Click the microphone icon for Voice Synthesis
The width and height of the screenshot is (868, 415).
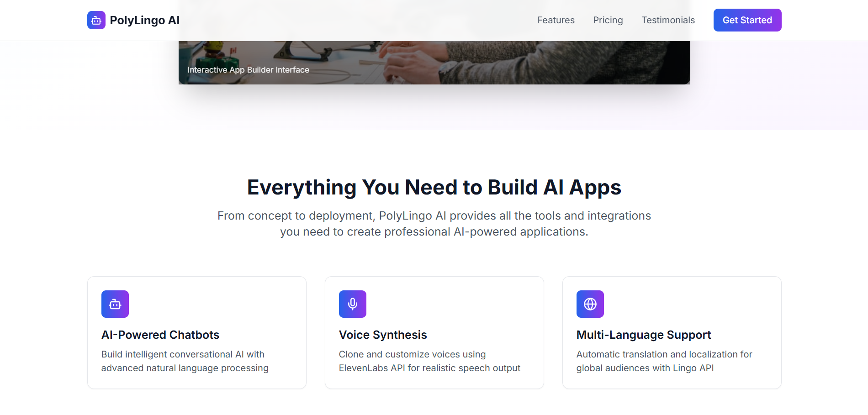tap(353, 304)
